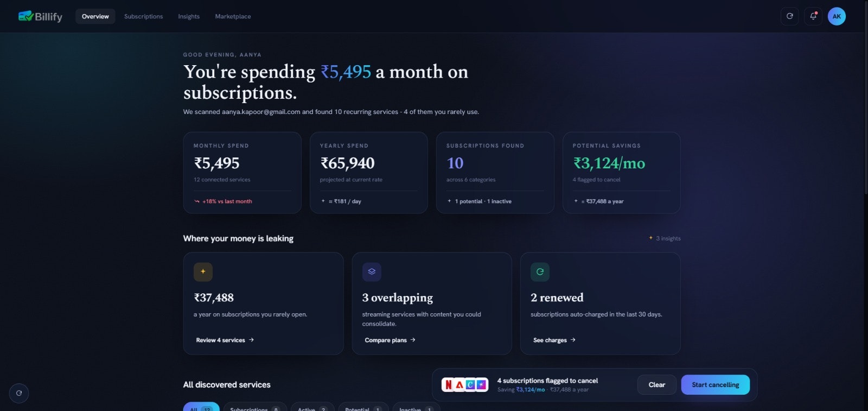Screen dimensions: 868x411
Task: Select the All 12 filter pill
Action: [x=201, y=407]
